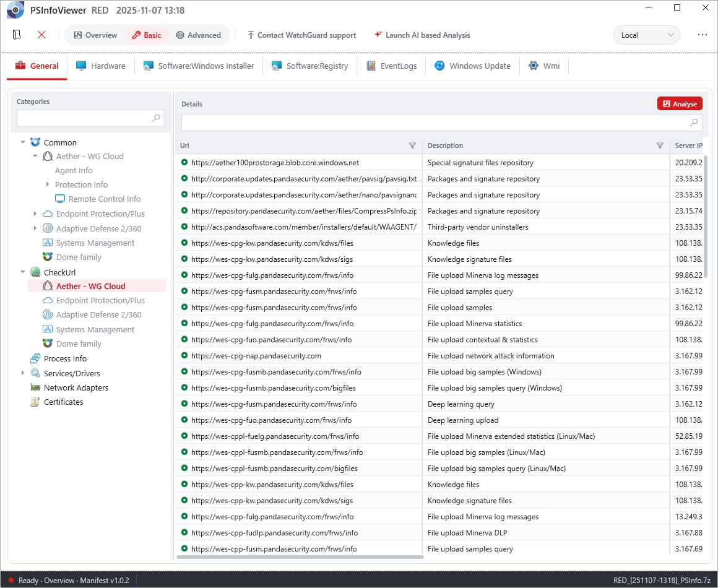The image size is (718, 588).
Task: Click the Systems Management icon under CheckUrl
Action: (48, 329)
